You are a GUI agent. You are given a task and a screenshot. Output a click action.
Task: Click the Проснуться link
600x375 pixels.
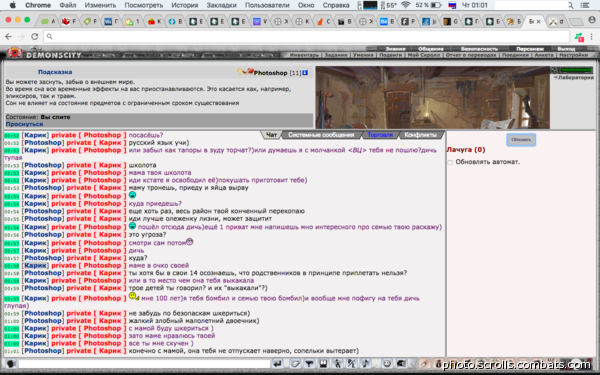tap(24, 124)
